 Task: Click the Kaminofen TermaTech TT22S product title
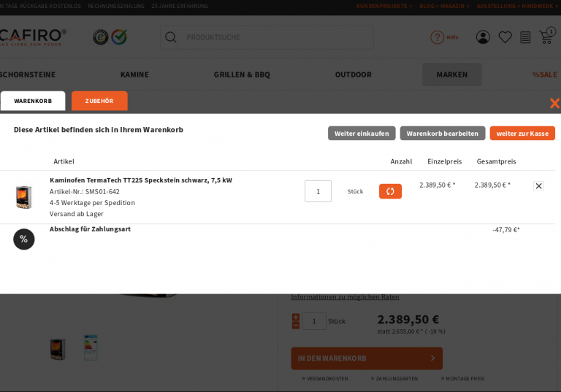click(x=140, y=180)
